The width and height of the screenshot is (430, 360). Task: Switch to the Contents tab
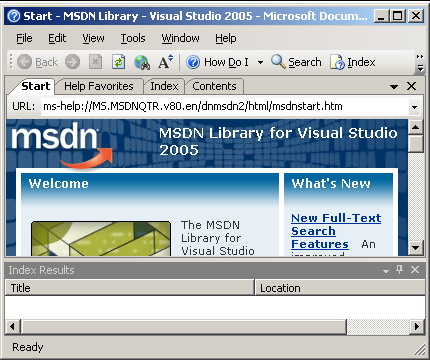coord(214,86)
